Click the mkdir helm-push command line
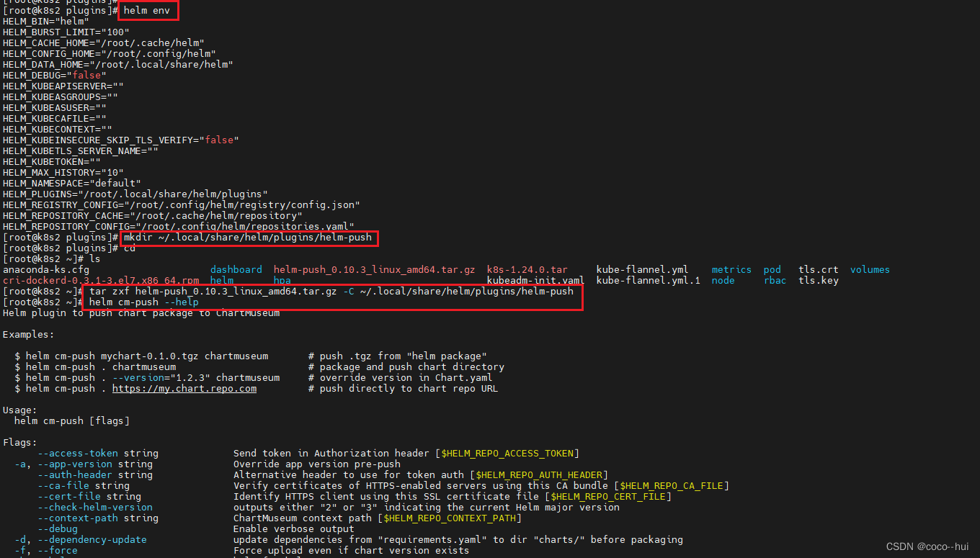The image size is (980, 558). coord(249,238)
